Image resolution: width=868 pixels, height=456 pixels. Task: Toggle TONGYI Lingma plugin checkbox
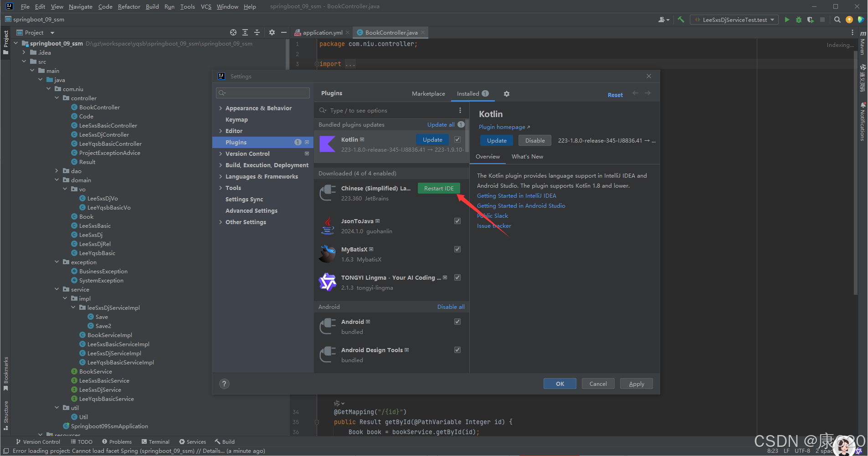click(457, 277)
